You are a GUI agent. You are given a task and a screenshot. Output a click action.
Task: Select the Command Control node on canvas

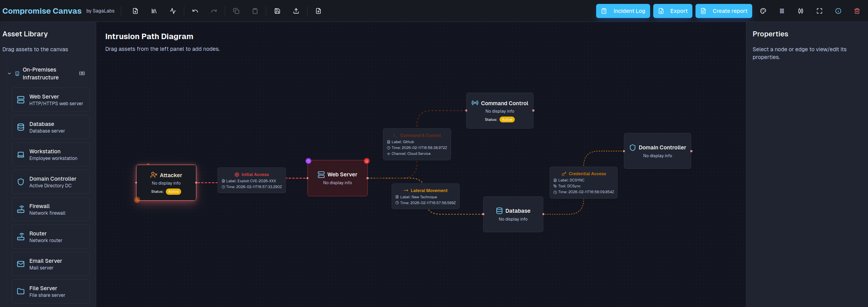coord(500,111)
